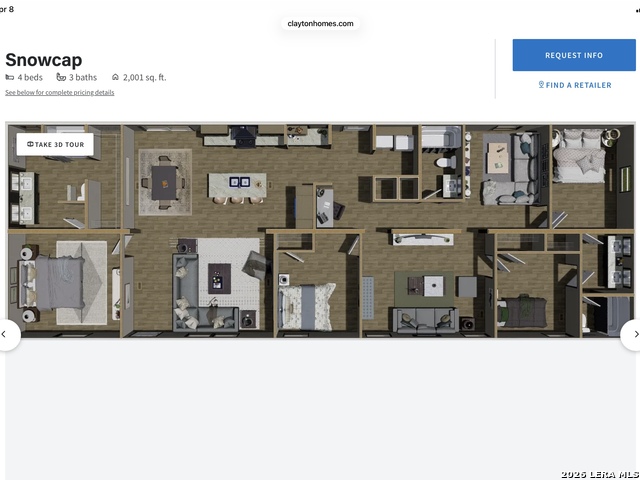This screenshot has height=480, width=640.
Task: Click the bathtub icon next to 3 baths
Action: (x=61, y=77)
